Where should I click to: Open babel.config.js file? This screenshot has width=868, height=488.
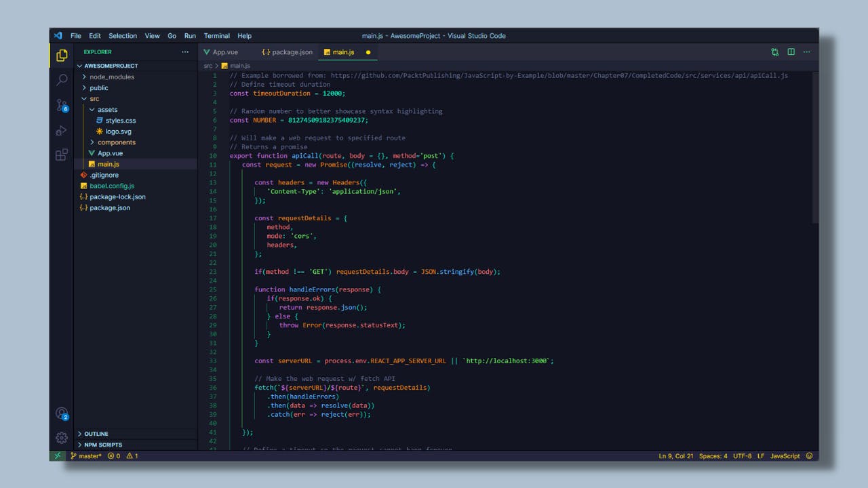pos(112,186)
